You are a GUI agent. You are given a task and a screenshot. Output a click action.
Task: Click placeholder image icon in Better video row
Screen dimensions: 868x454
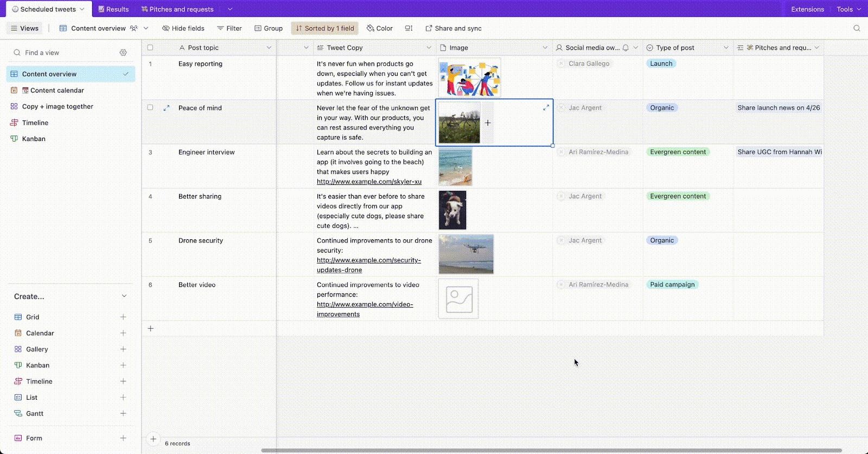pyautogui.click(x=458, y=299)
